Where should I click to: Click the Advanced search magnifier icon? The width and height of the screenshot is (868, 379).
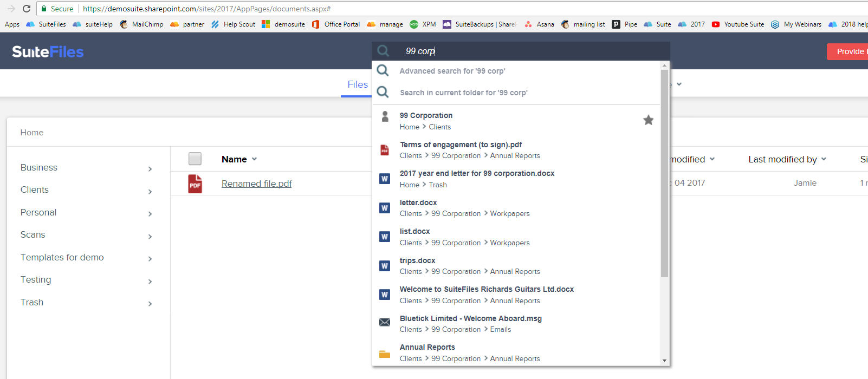(x=383, y=70)
